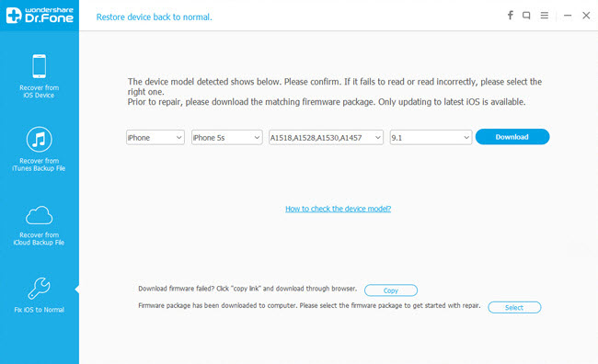
Task: Open the feedback chat bubble icon
Action: coord(526,16)
